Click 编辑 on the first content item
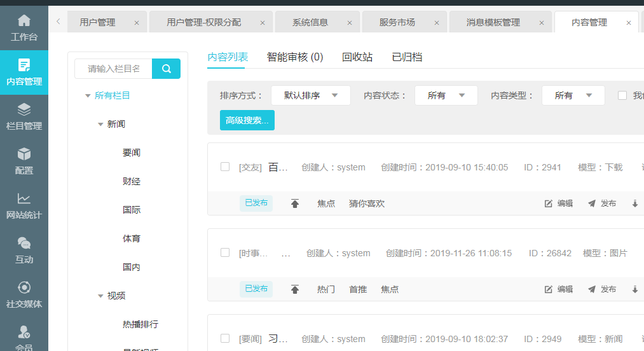The image size is (644, 351). click(x=559, y=203)
